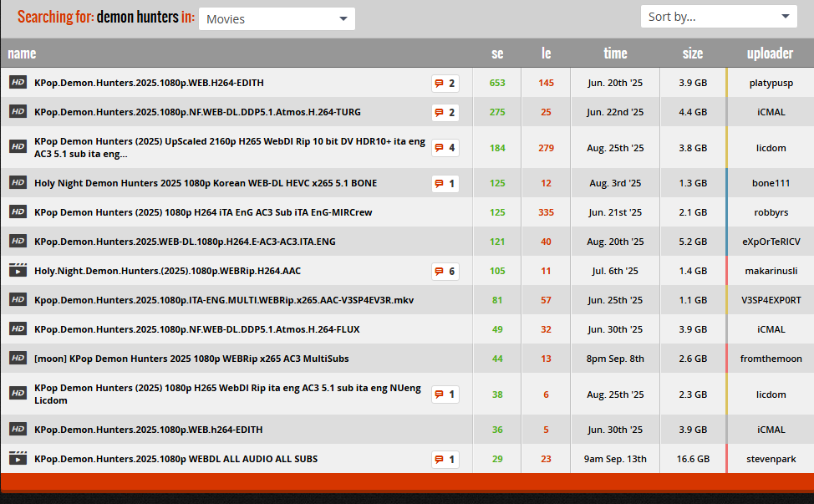Click the 4 comments icon on the UpScaled 2160p row
The height and width of the screenshot is (504, 814).
pos(445,148)
